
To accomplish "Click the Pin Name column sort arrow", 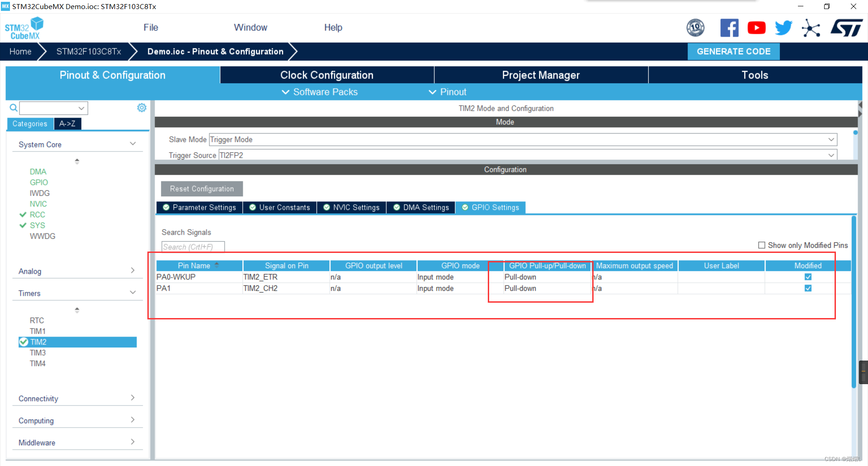I will 217,265.
